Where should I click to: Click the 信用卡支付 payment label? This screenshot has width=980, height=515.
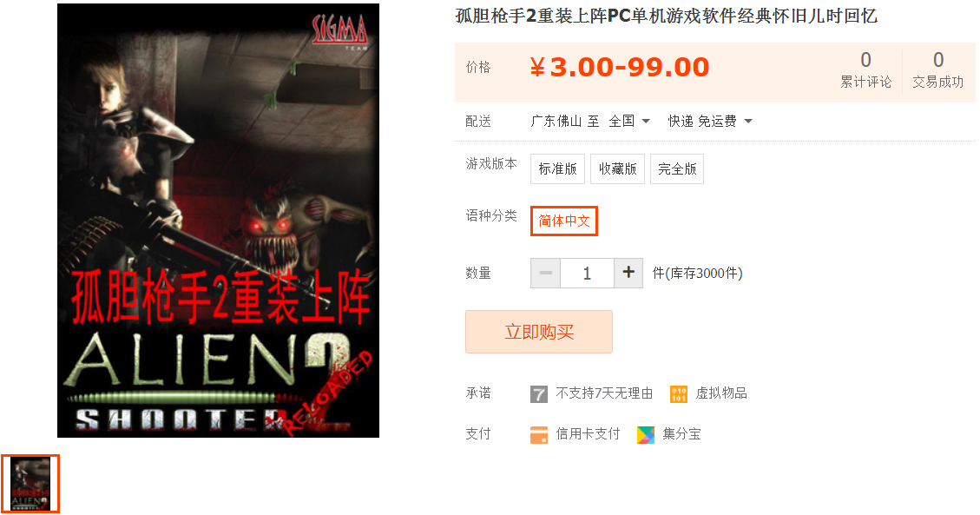[x=589, y=433]
